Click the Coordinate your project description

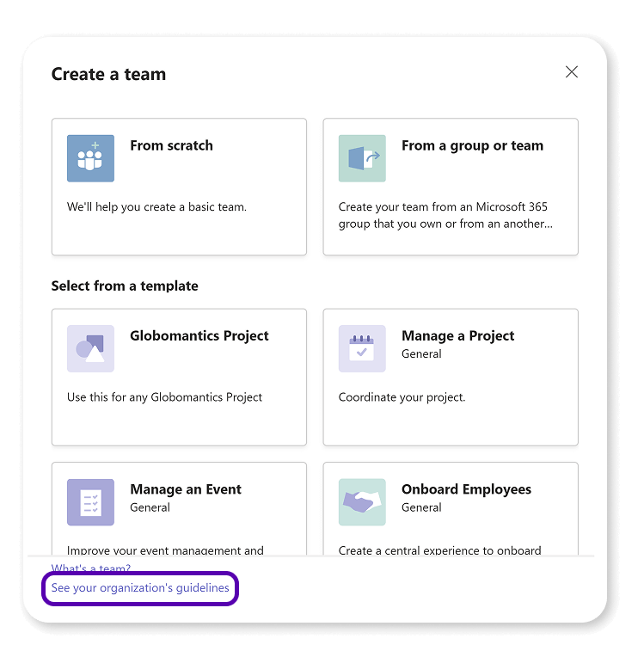tap(402, 397)
